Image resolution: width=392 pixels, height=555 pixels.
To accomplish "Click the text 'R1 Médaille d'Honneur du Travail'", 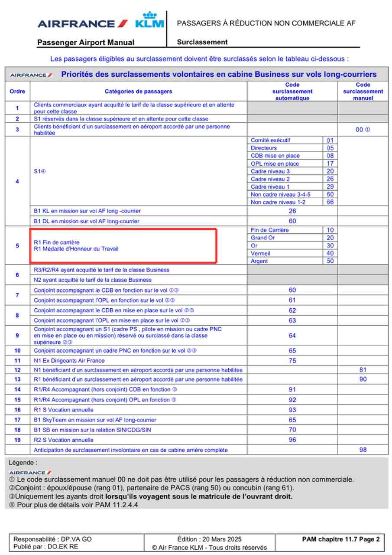I will click(x=76, y=249).
